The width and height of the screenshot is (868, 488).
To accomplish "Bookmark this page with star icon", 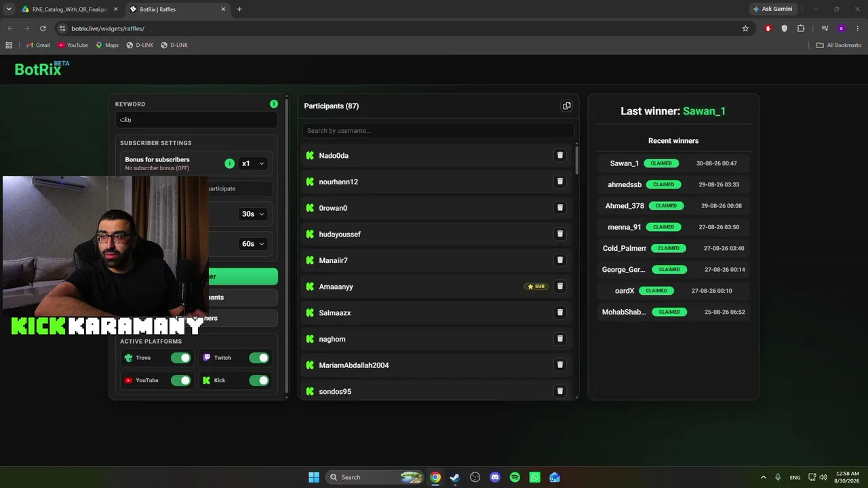I will point(745,28).
